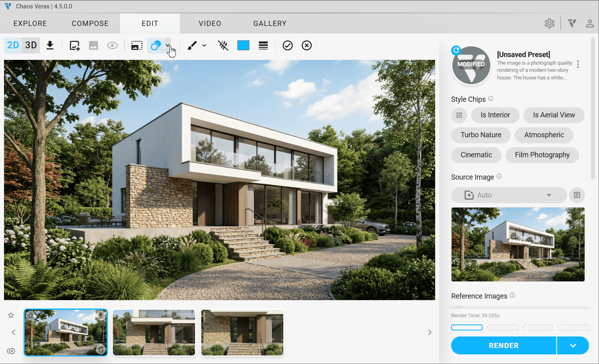Viewport: 599px width, 364px height.
Task: Toggle the Is Interior style chip
Action: tap(495, 115)
